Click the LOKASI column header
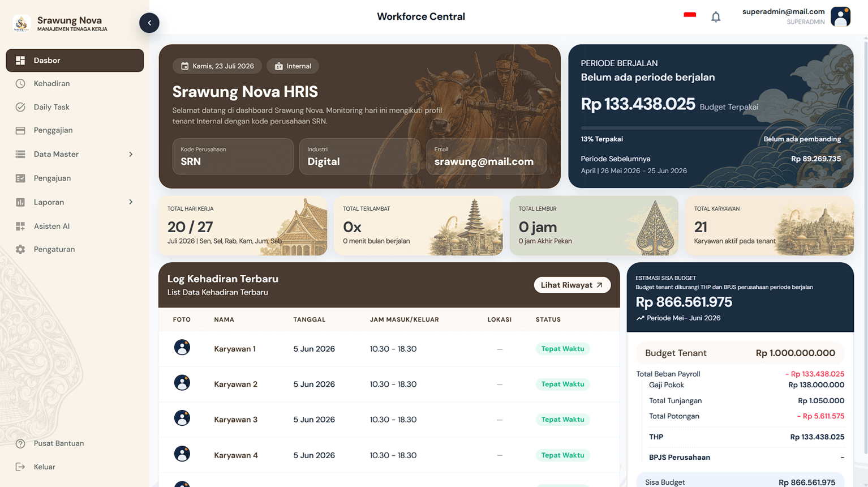Screen dimensions: 868x487 [x=499, y=320]
